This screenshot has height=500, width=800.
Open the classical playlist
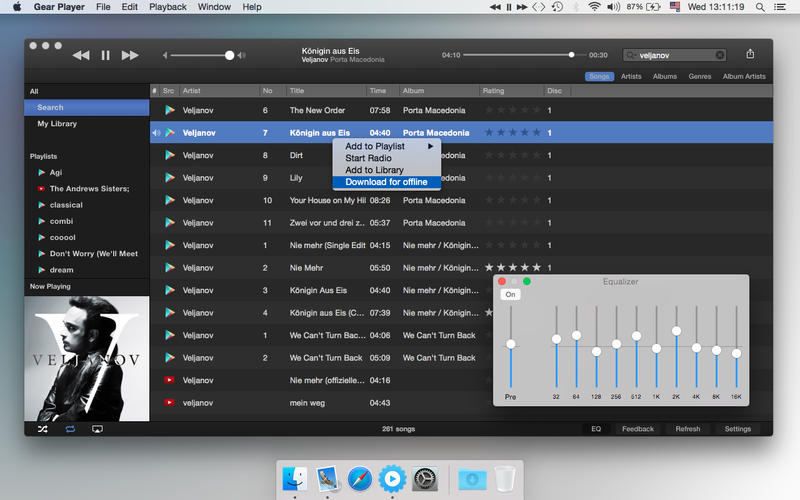pos(66,205)
